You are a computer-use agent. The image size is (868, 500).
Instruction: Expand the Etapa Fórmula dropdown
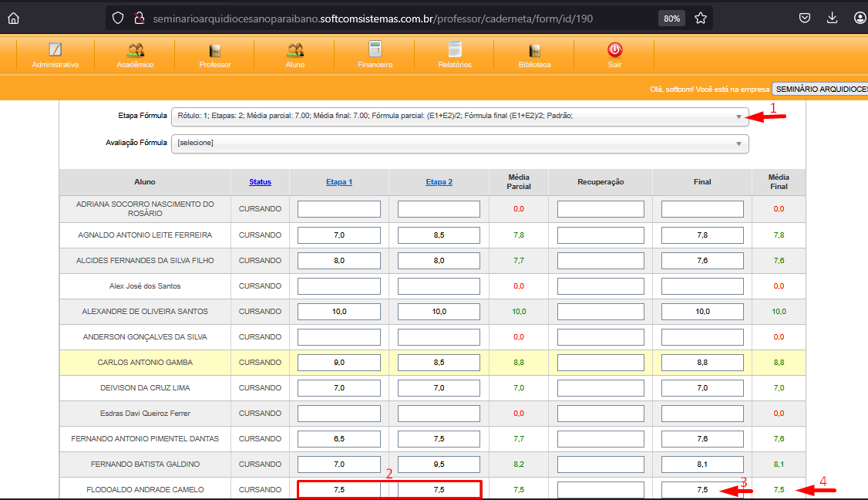click(x=459, y=117)
